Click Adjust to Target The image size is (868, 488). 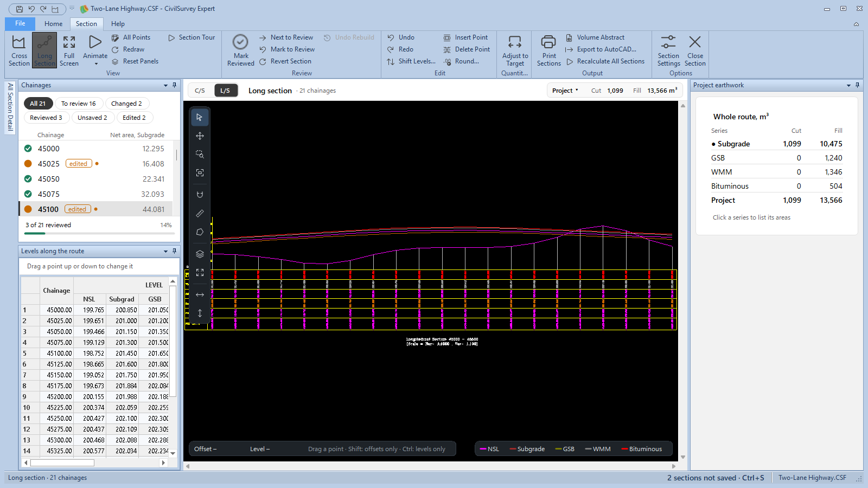(x=515, y=50)
